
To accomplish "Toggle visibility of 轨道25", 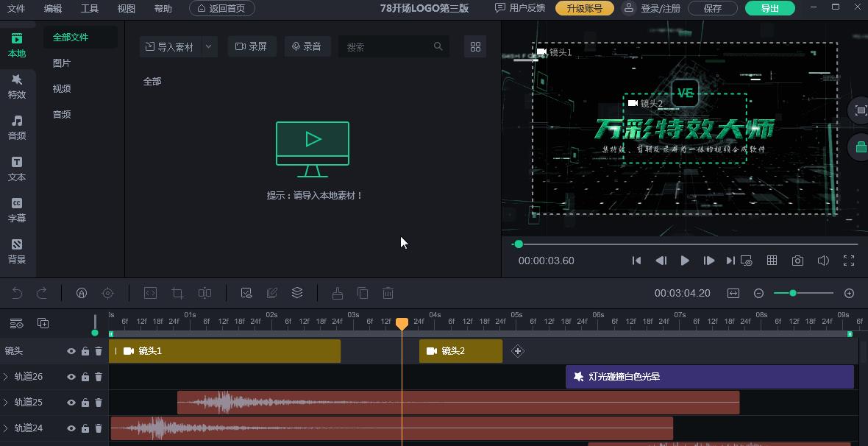I will pos(71,403).
